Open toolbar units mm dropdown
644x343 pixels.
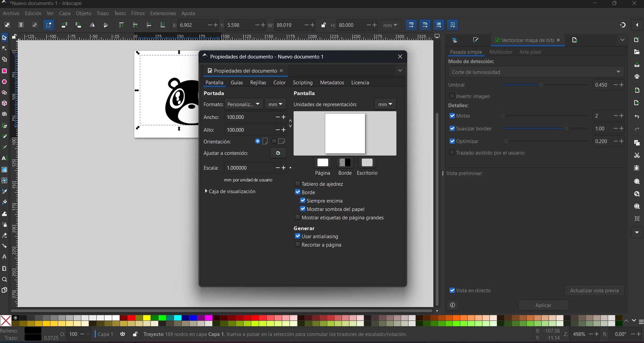pyautogui.click(x=390, y=25)
